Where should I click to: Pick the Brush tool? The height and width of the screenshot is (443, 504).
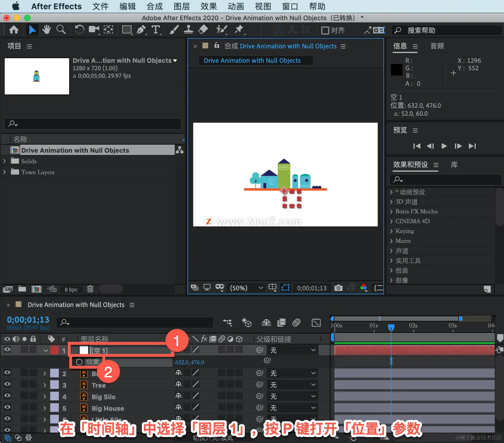point(174,30)
